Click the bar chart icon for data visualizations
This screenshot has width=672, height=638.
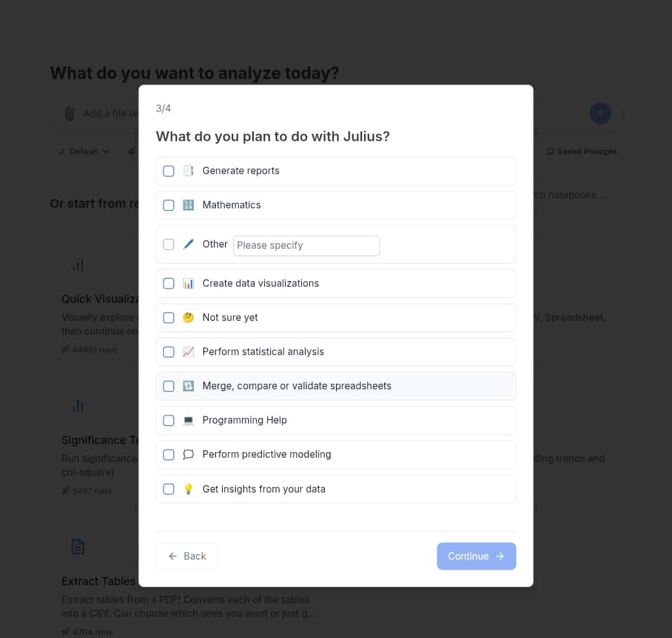pos(188,284)
